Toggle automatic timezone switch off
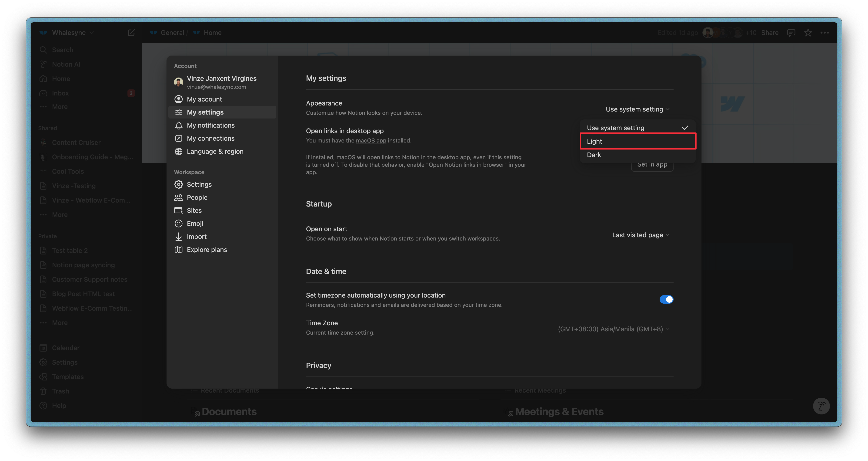Image resolution: width=868 pixels, height=461 pixels. click(666, 299)
